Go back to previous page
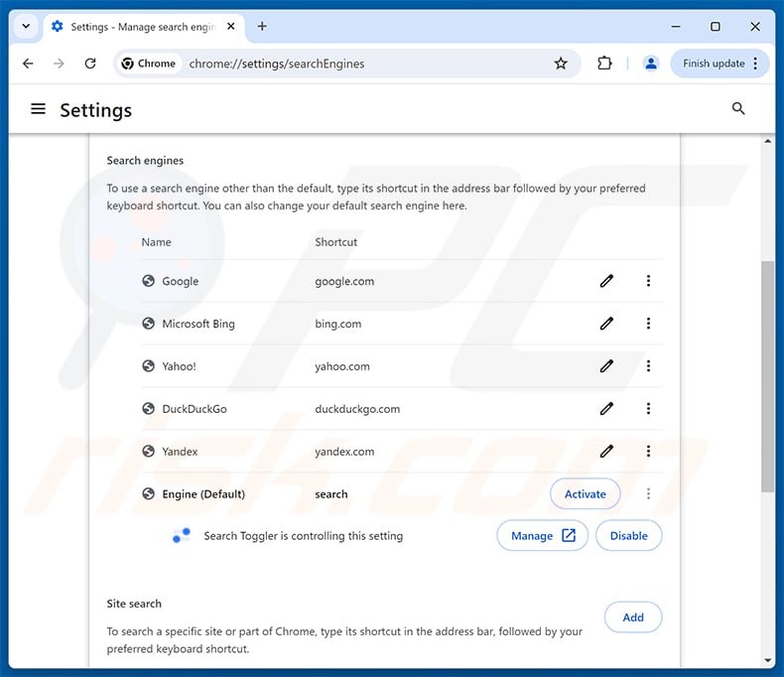Viewport: 784px width, 677px height. 28,64
